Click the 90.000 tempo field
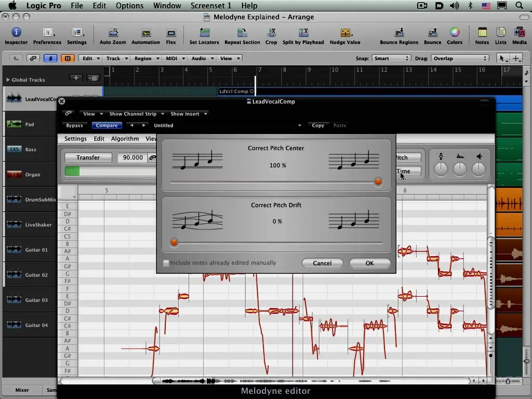Image resolution: width=532 pixels, height=399 pixels. [132, 157]
